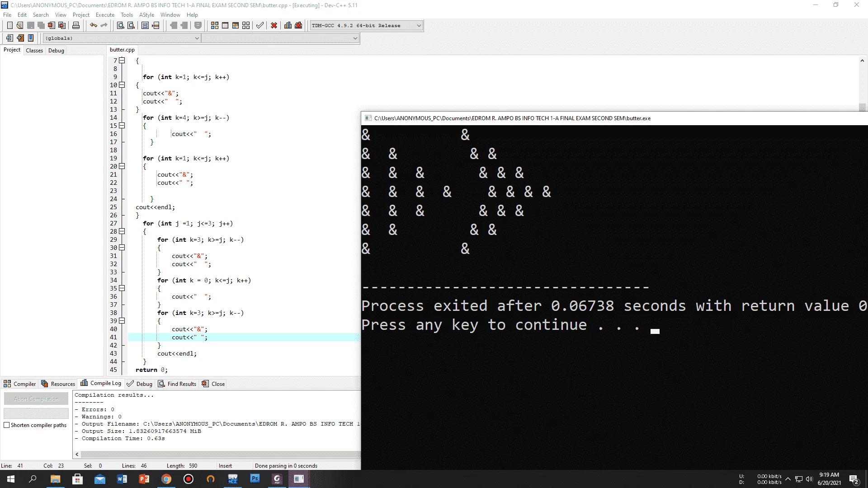Viewport: 868px width, 488px height.
Task: Collapse the code fold at line 10
Action: 122,84
